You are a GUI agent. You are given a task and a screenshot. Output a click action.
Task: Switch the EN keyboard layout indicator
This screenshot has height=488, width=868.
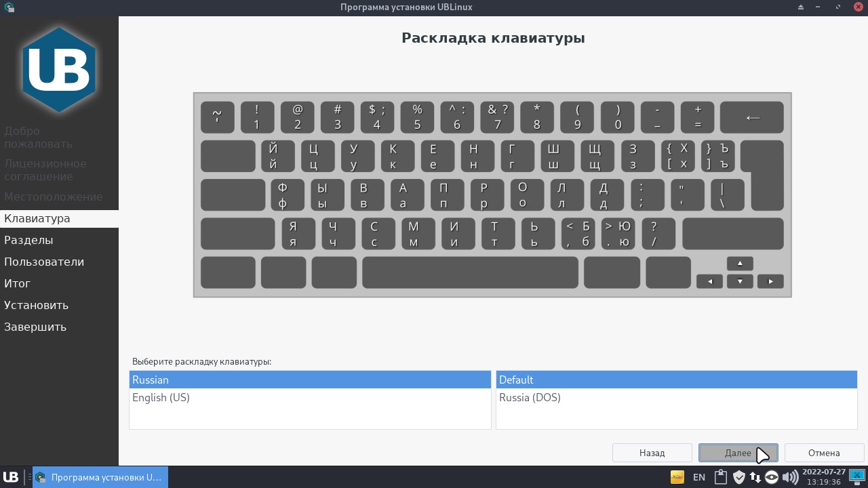point(699,477)
